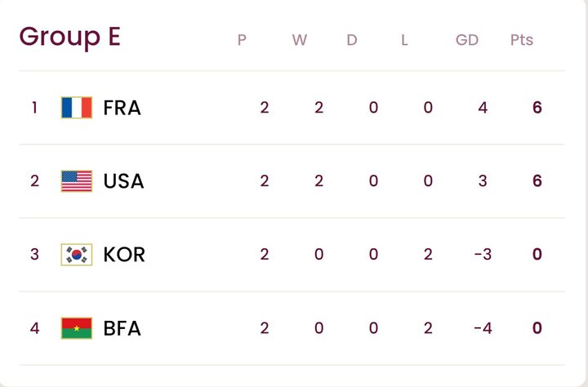Image resolution: width=588 pixels, height=387 pixels.
Task: Open the BFA team entry
Action: point(122,328)
